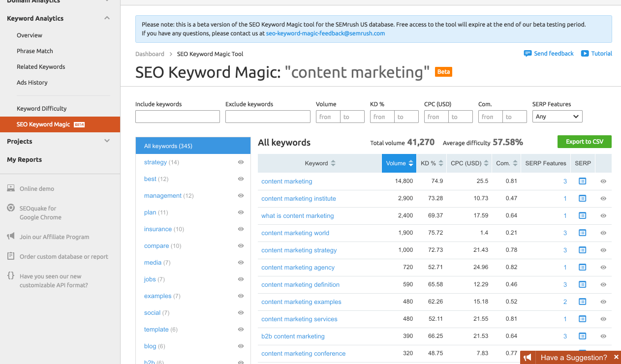
Task: Click the Tutorial play icon
Action: [585, 54]
